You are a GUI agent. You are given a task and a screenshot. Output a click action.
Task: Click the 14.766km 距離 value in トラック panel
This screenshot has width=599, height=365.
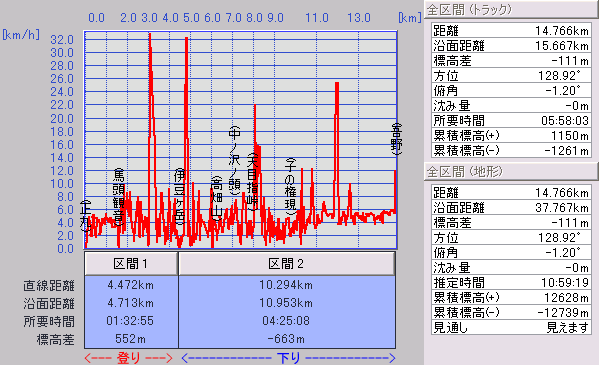coord(562,31)
